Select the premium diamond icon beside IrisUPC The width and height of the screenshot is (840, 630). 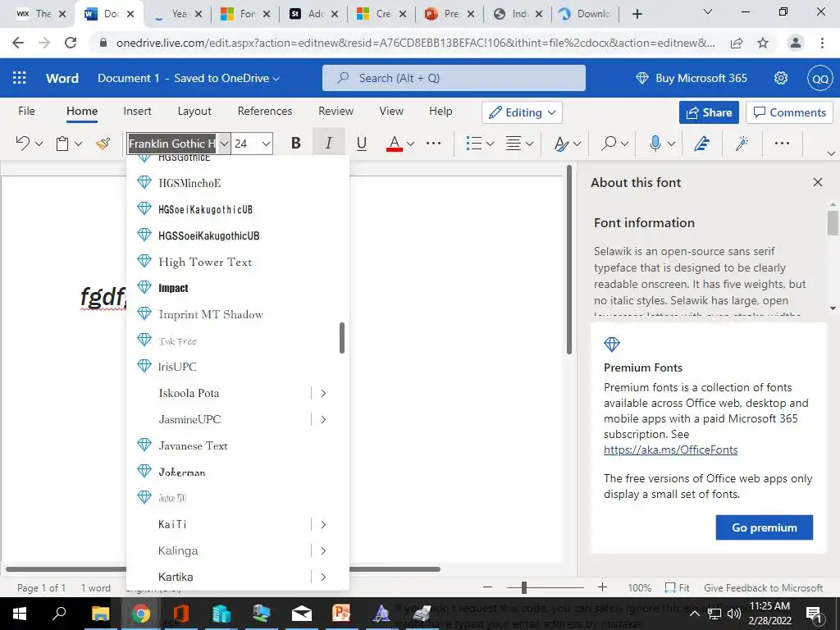coord(144,366)
